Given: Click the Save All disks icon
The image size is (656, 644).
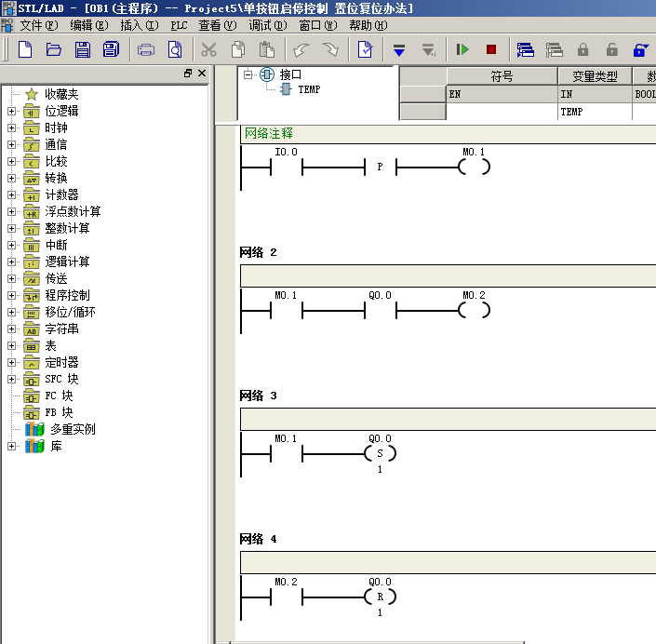Looking at the screenshot, I should [x=111, y=50].
